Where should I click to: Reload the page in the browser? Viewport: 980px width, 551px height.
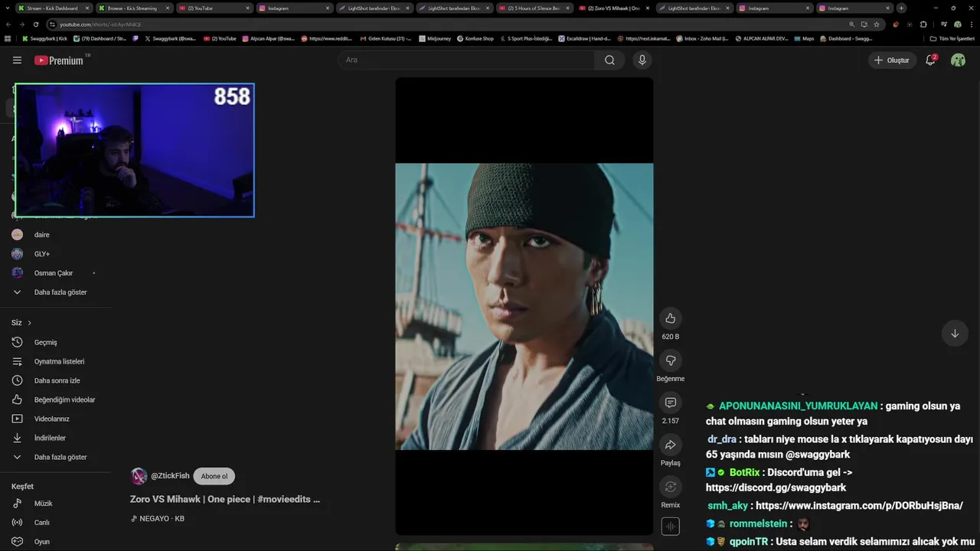(36, 24)
